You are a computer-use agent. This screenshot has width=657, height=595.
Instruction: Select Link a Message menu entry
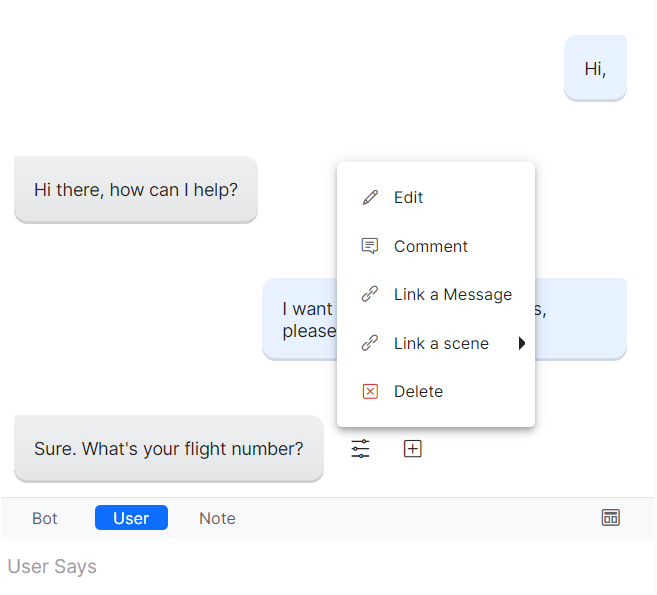pyautogui.click(x=452, y=295)
